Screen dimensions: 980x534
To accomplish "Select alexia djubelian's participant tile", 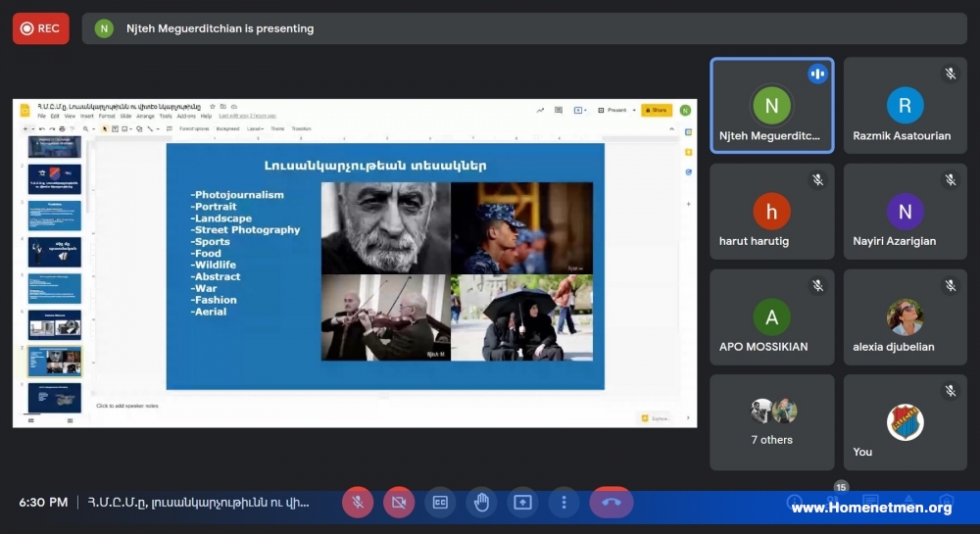I will pos(905,317).
